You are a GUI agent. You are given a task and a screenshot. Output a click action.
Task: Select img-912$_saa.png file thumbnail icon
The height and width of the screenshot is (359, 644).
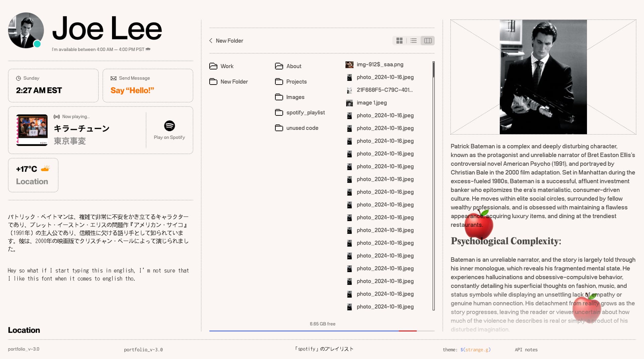349,64
